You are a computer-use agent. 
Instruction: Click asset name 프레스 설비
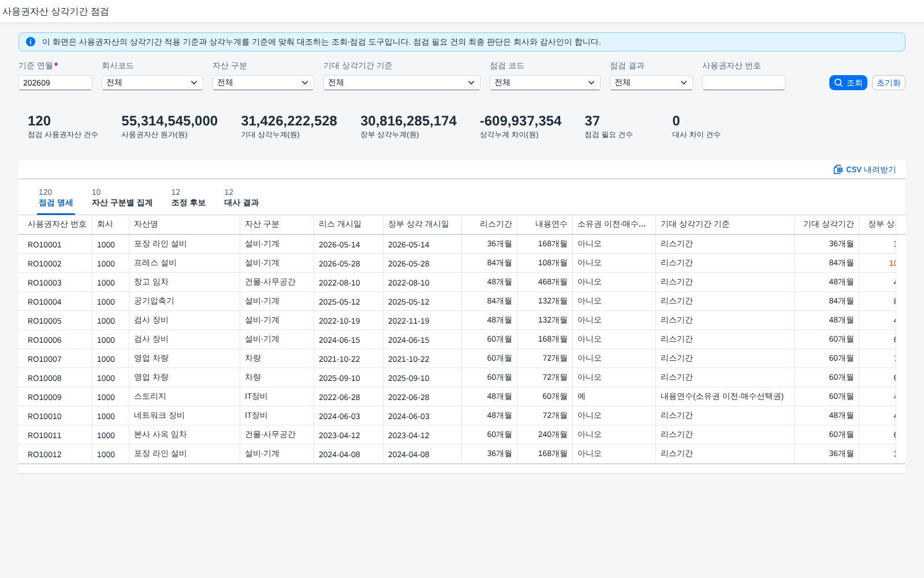point(155,263)
